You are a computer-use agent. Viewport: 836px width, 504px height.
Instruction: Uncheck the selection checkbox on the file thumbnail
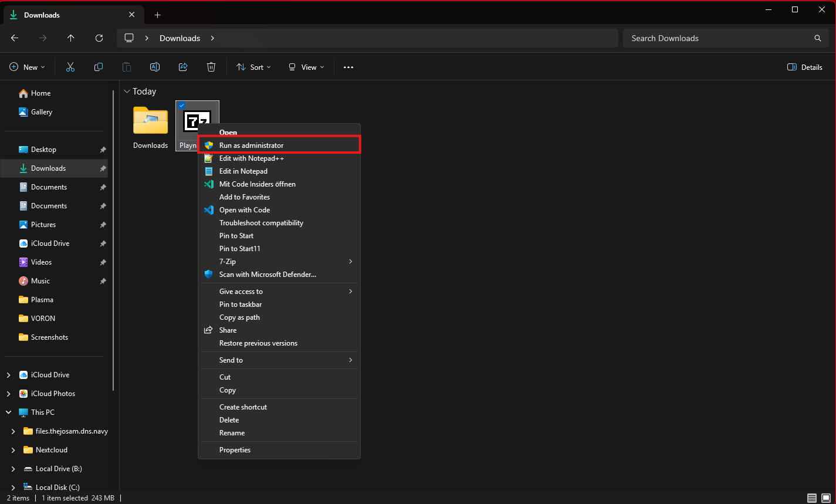[181, 106]
